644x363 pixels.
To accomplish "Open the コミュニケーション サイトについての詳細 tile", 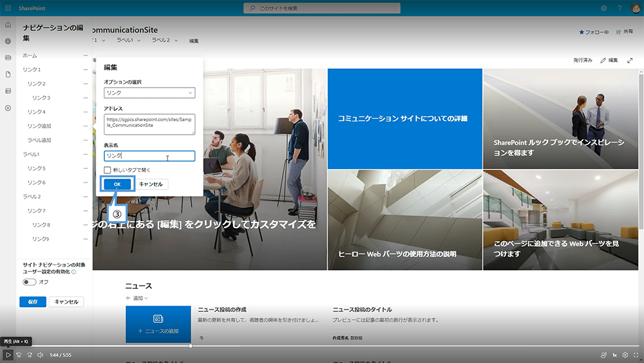I will coord(405,119).
